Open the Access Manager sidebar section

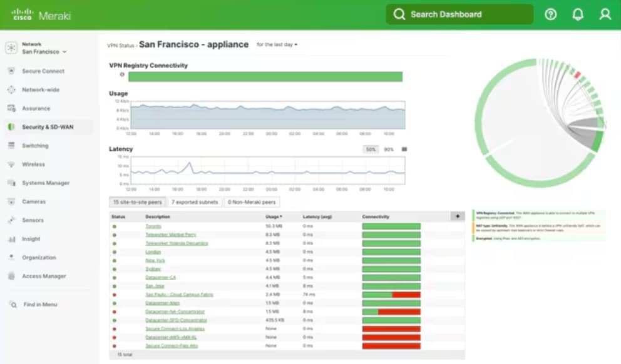tap(44, 276)
